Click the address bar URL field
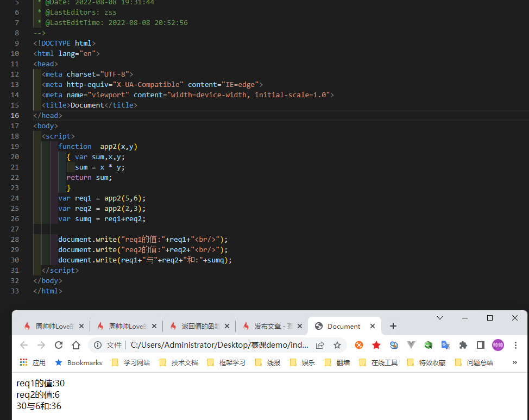Image resolution: width=529 pixels, height=420 pixels. pos(219,345)
